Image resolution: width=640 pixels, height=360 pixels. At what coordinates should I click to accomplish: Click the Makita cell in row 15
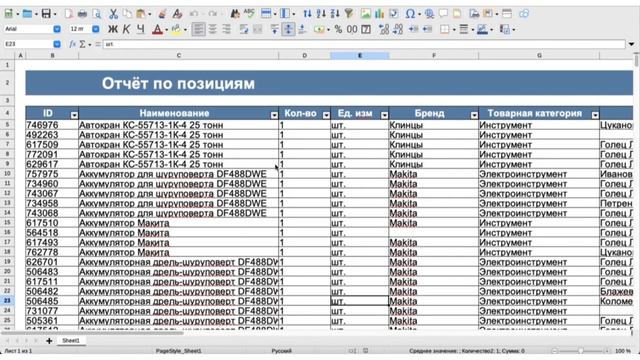433,223
